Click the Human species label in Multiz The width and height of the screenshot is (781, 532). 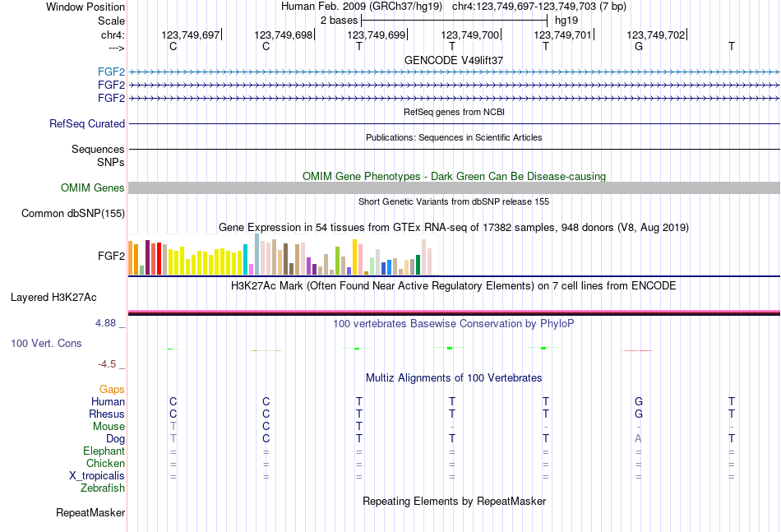108,401
